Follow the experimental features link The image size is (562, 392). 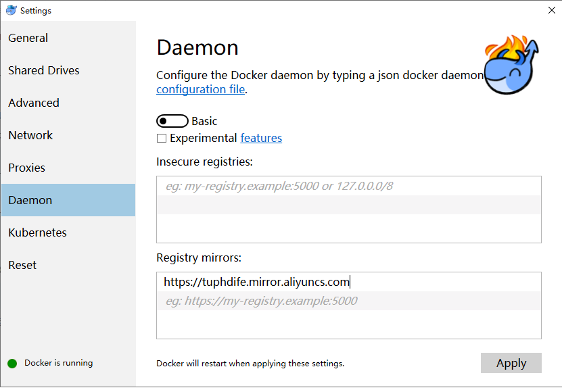point(261,138)
